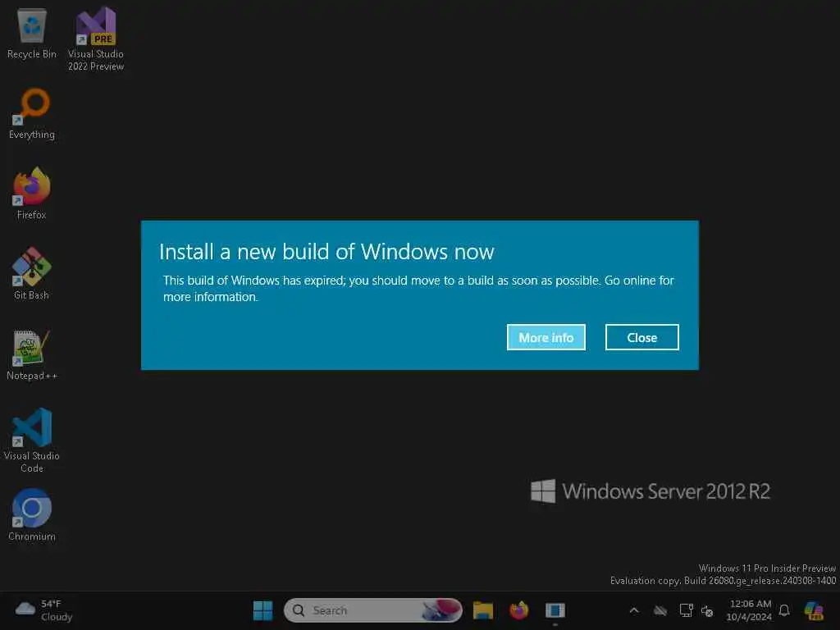Show hidden system tray icons
This screenshot has height=630, width=840.
(634, 610)
